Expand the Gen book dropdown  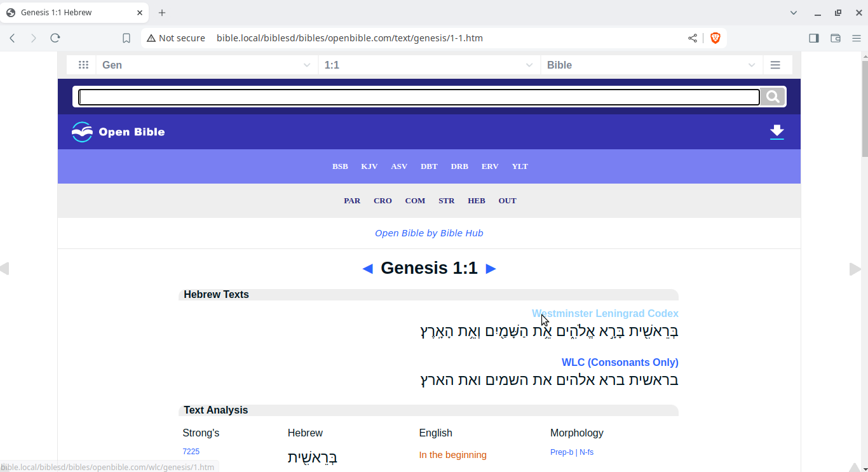(207, 65)
